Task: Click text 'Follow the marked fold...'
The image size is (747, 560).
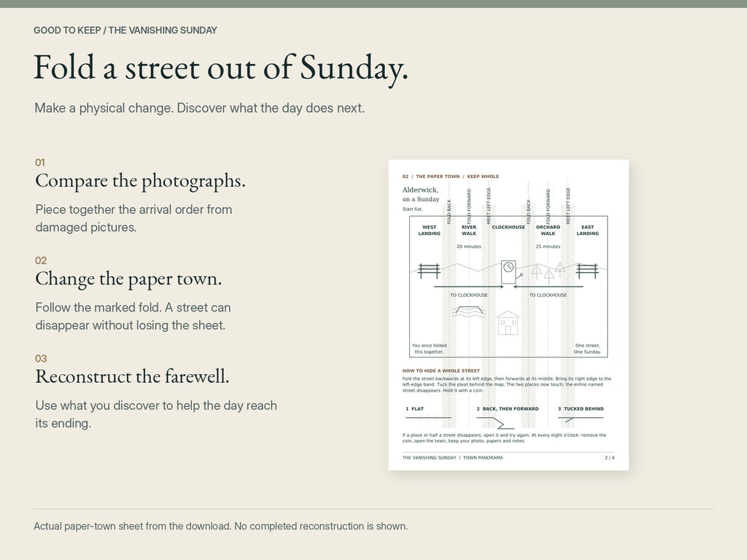Action: click(133, 316)
